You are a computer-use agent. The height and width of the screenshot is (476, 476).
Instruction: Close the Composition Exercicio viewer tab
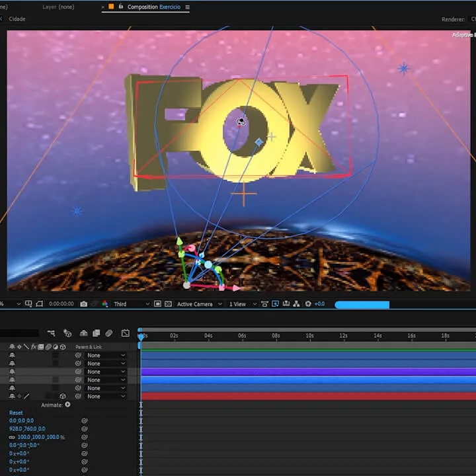pos(103,7)
